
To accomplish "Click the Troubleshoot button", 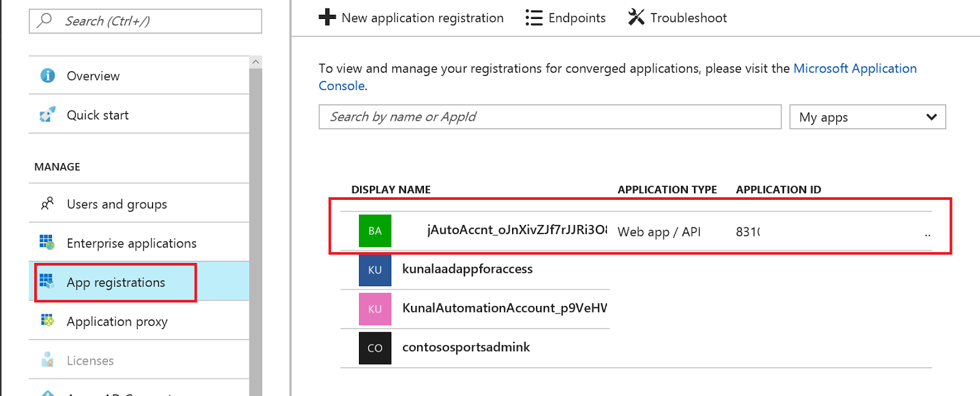I will [677, 18].
